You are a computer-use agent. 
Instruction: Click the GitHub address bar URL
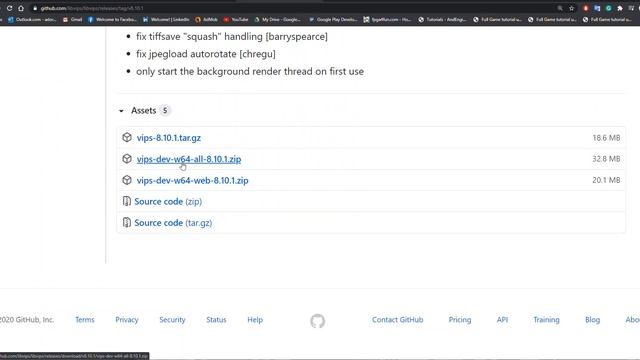(x=92, y=8)
